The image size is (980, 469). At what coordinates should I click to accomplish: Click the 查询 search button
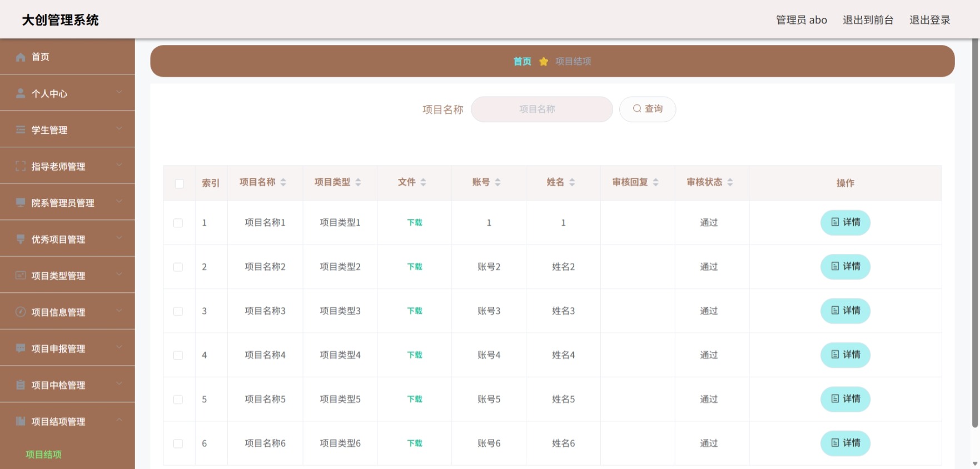point(648,109)
